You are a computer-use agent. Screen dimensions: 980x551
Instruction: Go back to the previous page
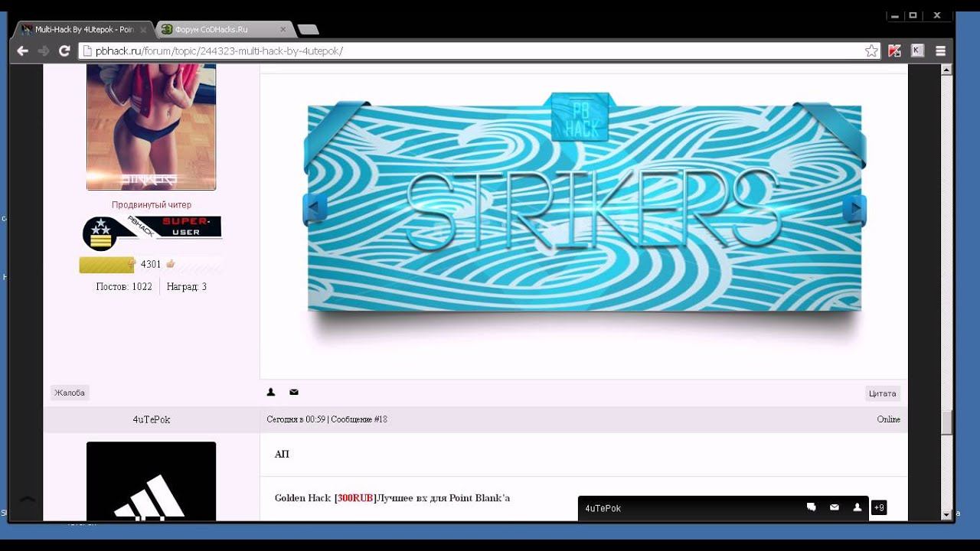click(x=22, y=51)
